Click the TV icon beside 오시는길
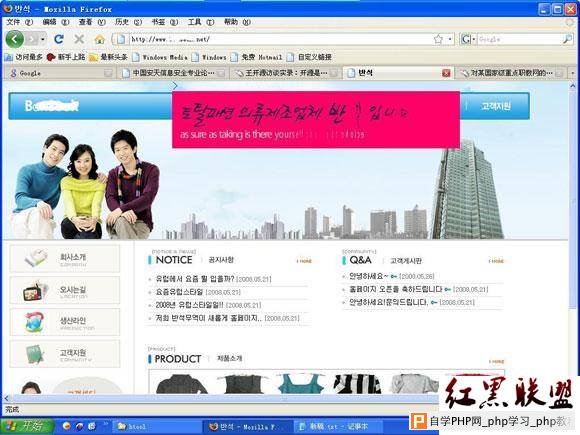580x435 pixels. pos(34,291)
